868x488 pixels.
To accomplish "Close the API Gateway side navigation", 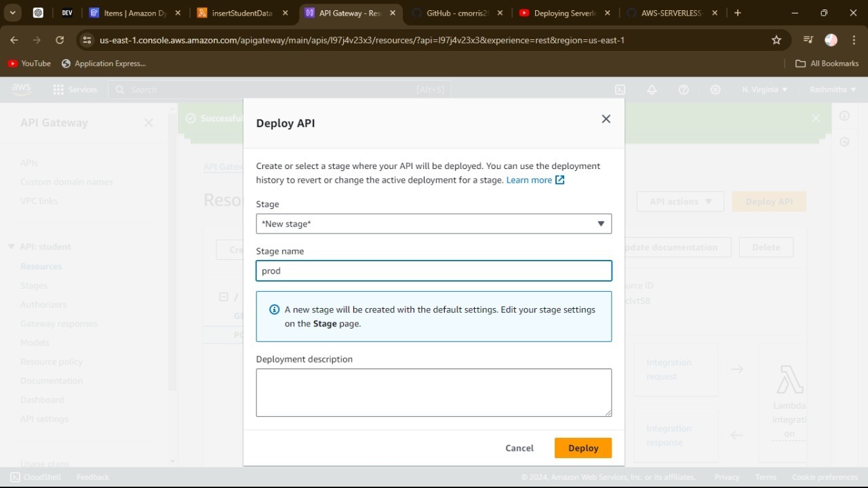I will tap(149, 123).
